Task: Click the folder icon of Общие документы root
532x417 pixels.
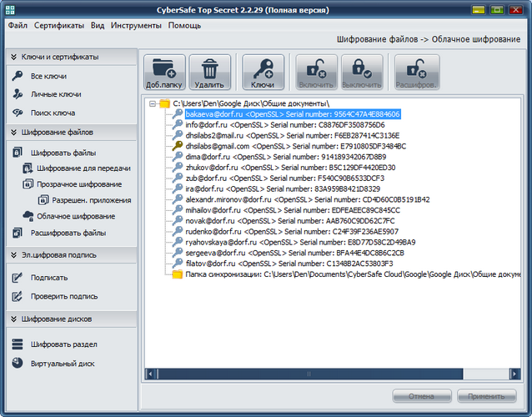Action: coord(164,103)
